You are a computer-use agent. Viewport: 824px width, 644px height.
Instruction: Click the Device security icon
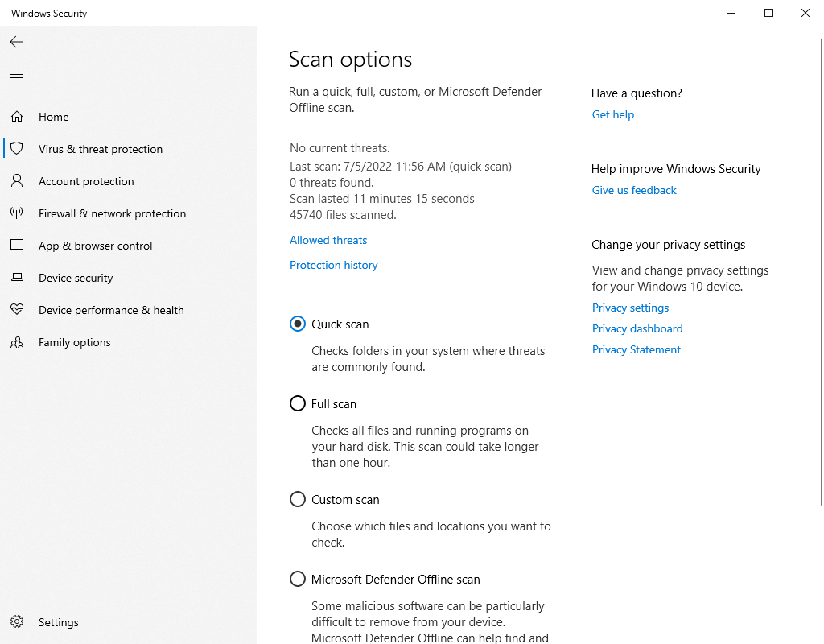(x=16, y=277)
